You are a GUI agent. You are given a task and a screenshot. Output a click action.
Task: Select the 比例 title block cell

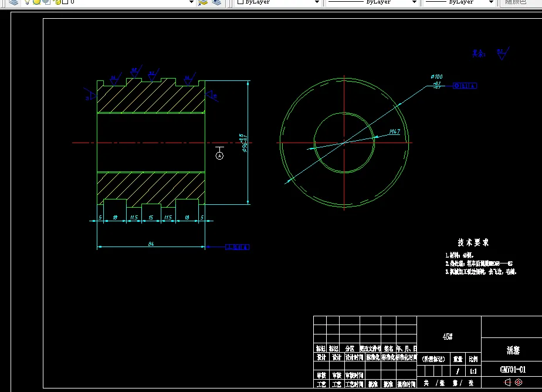(473, 359)
